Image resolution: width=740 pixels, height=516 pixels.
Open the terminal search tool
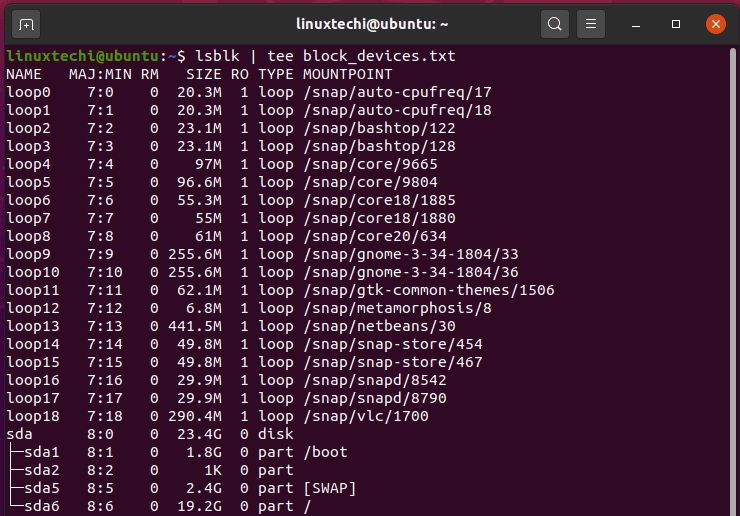coord(555,24)
